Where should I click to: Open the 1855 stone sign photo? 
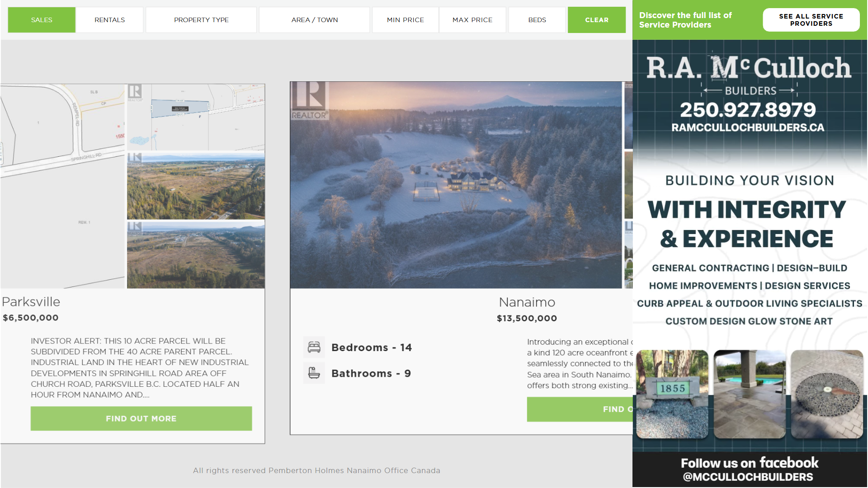(672, 394)
